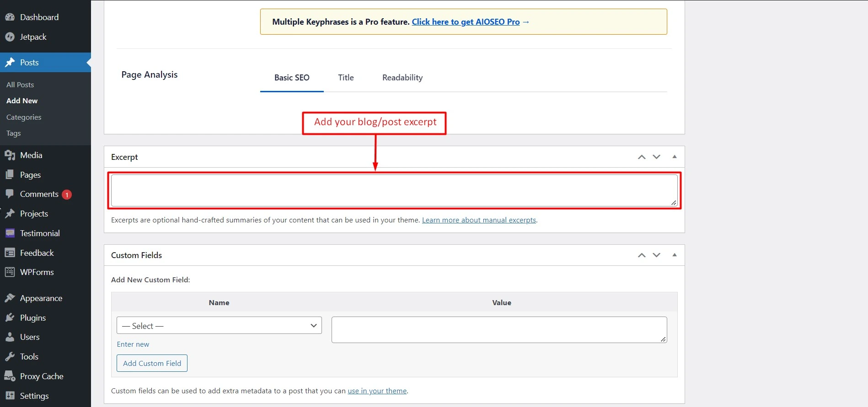Click the Comments speech bubble icon
This screenshot has height=407, width=868.
pos(10,194)
